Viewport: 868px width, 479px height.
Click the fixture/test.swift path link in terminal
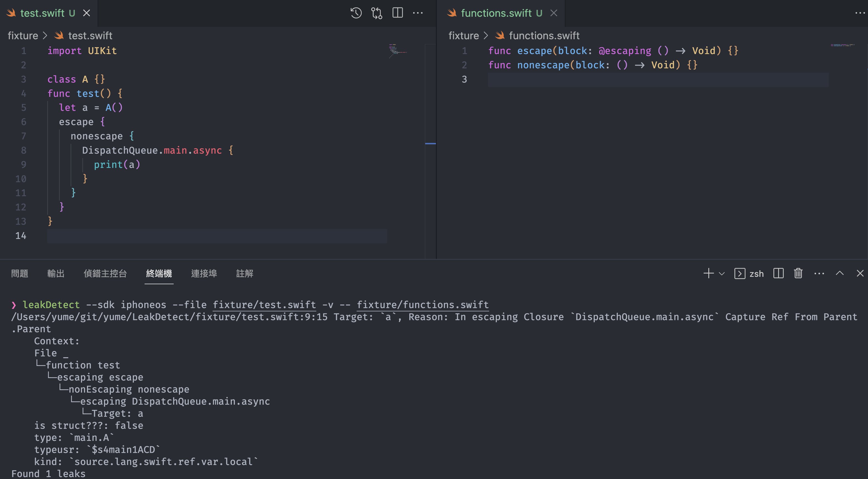pos(264,305)
